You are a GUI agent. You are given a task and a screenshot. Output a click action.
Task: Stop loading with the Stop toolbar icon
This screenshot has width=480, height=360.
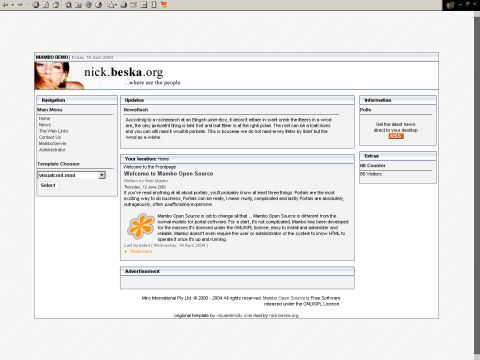pyautogui.click(x=36, y=5)
